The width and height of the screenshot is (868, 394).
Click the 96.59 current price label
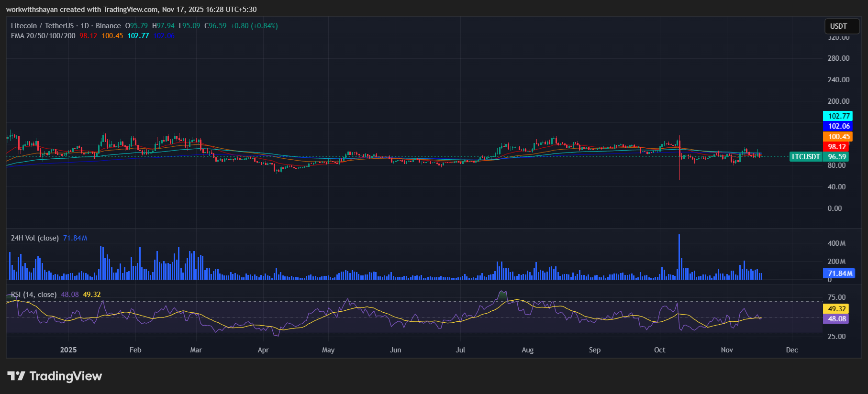[836, 157]
